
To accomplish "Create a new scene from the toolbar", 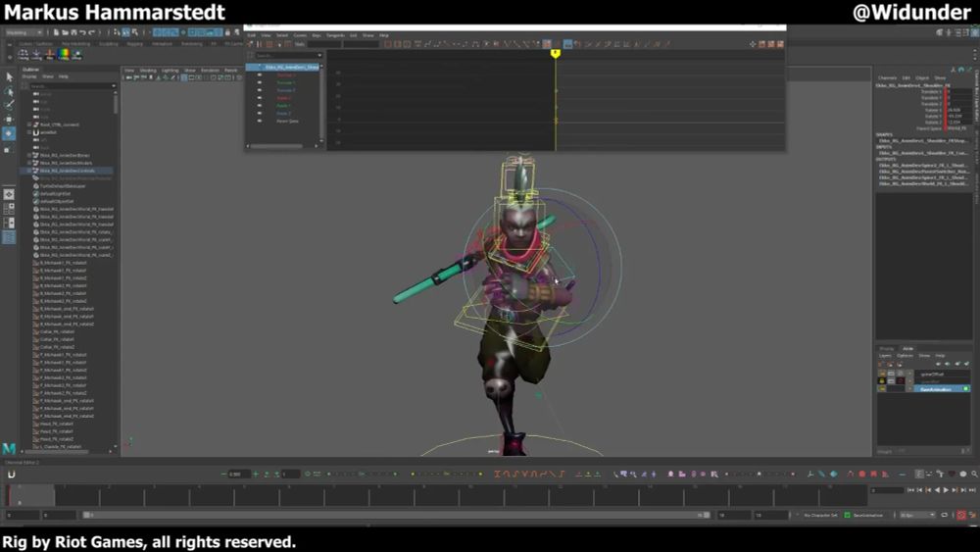I will pos(56,32).
